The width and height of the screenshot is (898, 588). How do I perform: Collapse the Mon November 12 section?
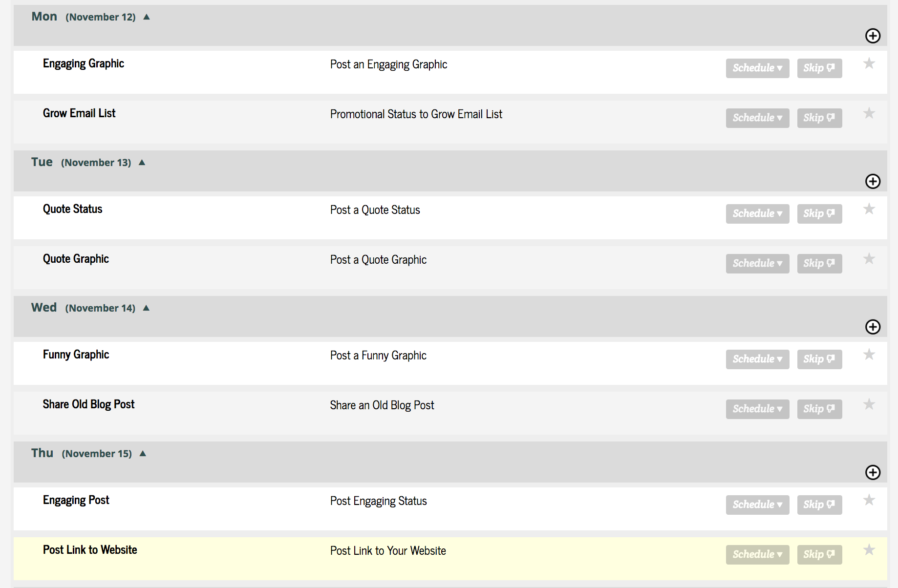[147, 17]
